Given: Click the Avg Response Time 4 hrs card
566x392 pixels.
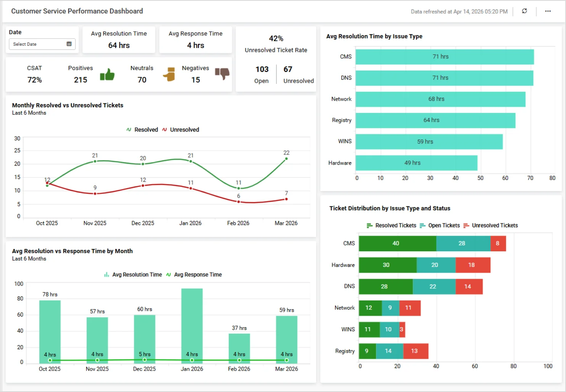Looking at the screenshot, I should click(x=196, y=40).
